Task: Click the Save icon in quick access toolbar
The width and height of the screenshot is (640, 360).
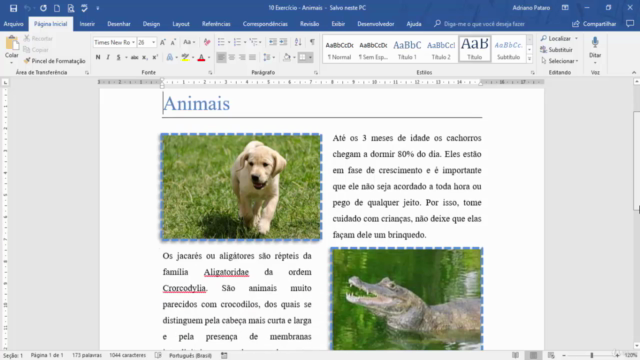Action: (13, 8)
